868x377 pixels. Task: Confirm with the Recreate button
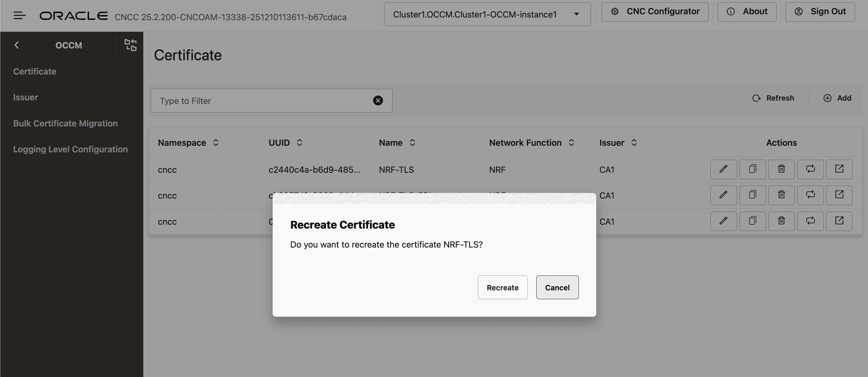(503, 287)
